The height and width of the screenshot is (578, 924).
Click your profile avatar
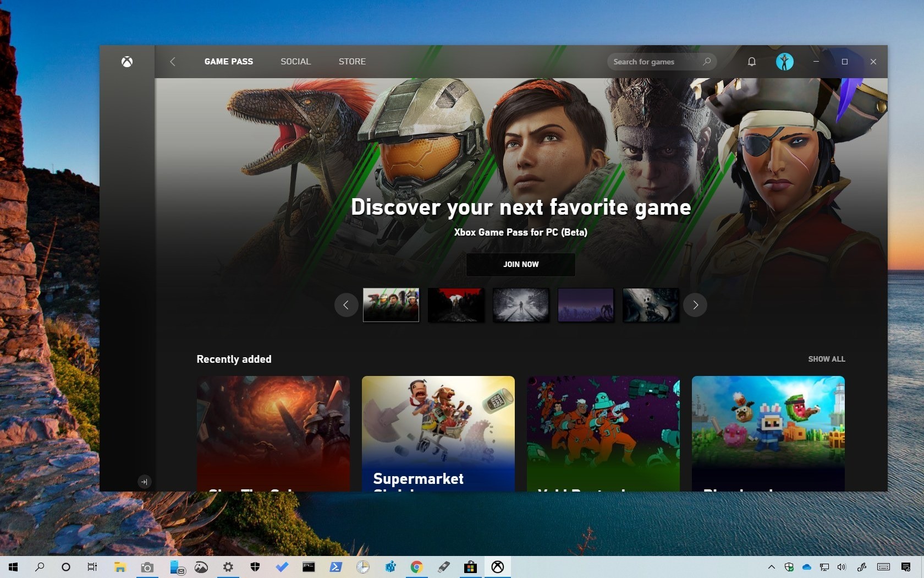tap(785, 62)
